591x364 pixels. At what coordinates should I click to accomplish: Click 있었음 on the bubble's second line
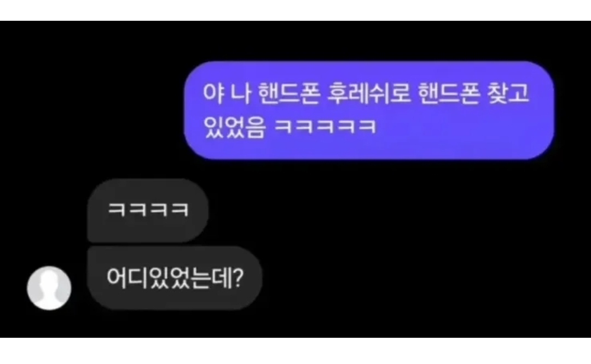point(234,126)
